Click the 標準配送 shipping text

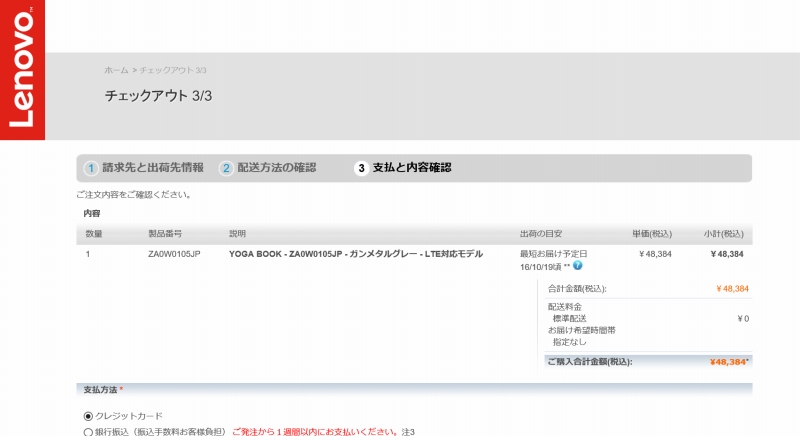pos(569,319)
